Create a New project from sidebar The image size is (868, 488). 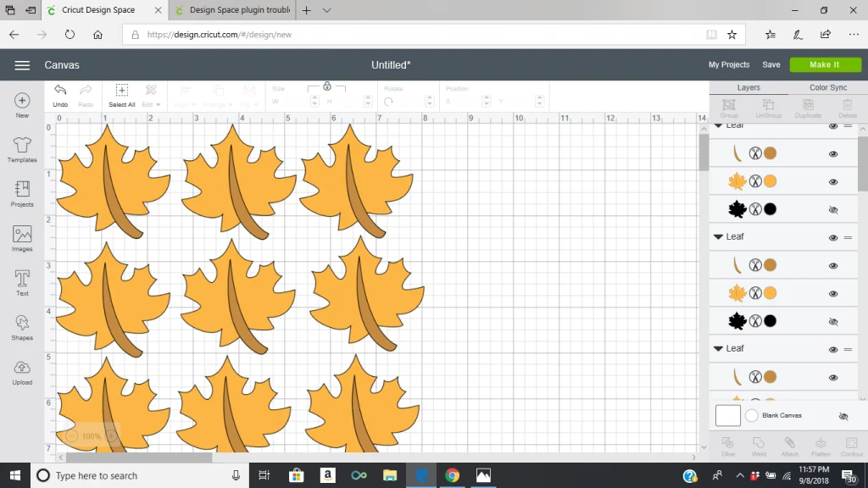click(22, 103)
